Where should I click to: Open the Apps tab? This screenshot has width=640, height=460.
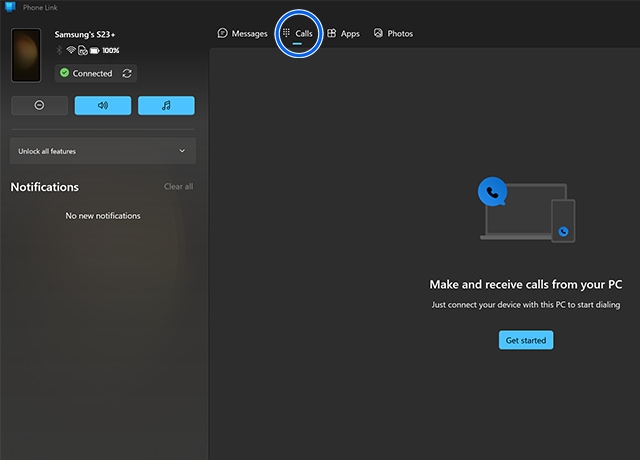pos(344,33)
